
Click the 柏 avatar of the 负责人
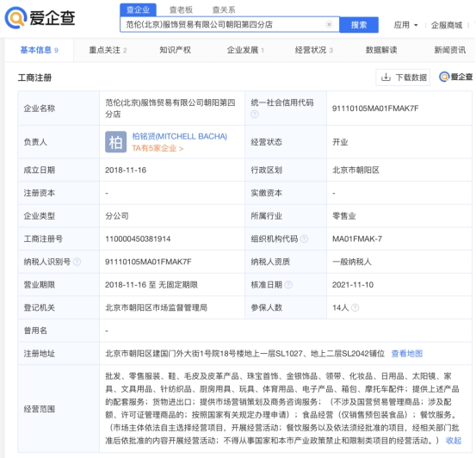[x=115, y=142]
